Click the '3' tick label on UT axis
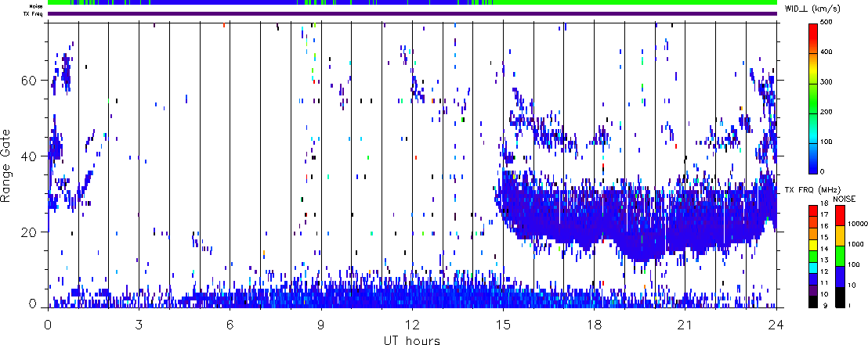This screenshot has width=868, height=345. [139, 325]
